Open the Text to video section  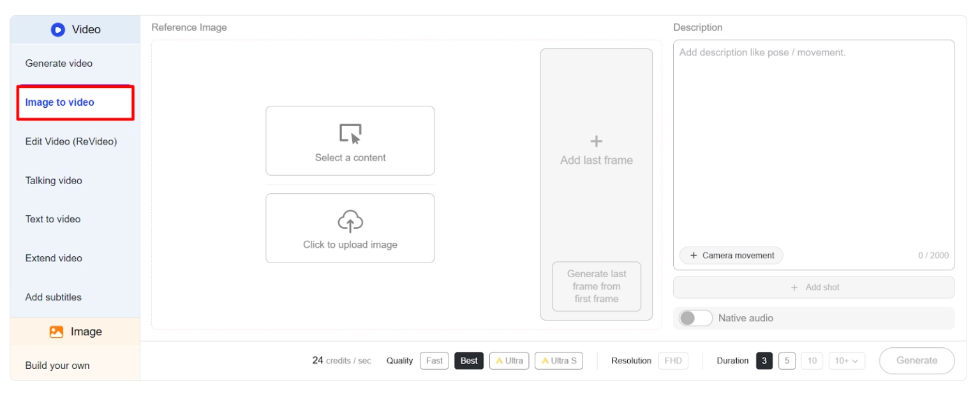coord(52,219)
